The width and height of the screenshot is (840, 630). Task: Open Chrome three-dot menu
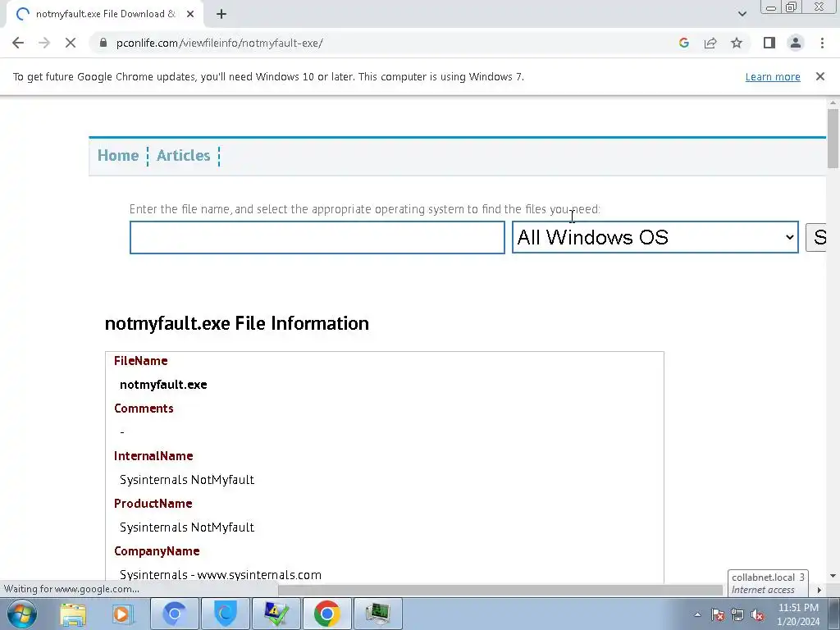[822, 43]
